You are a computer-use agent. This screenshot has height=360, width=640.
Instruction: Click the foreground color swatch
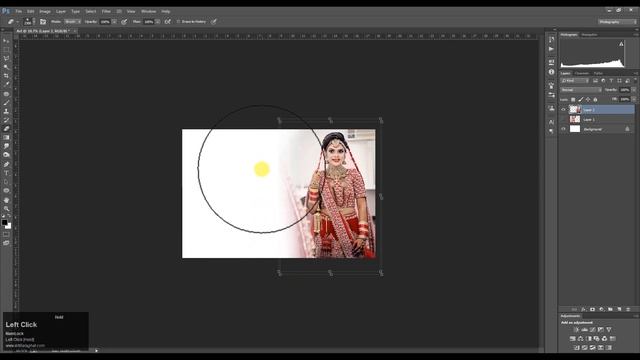pyautogui.click(x=4, y=222)
